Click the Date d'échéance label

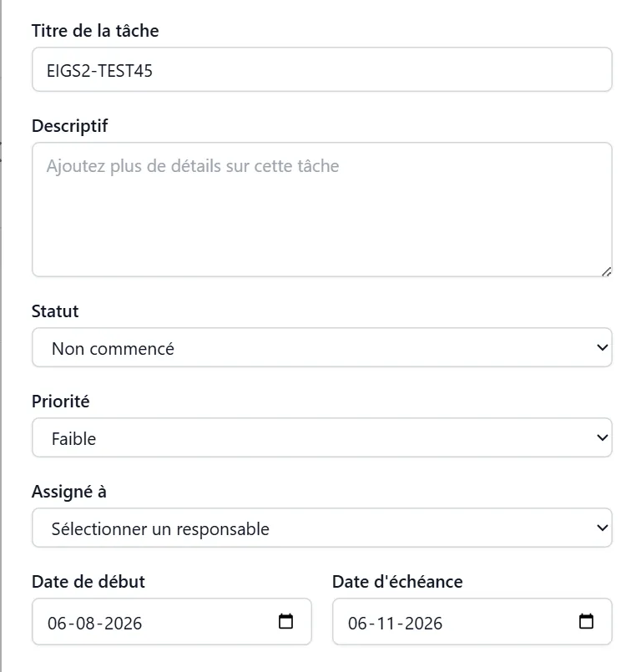tap(397, 582)
